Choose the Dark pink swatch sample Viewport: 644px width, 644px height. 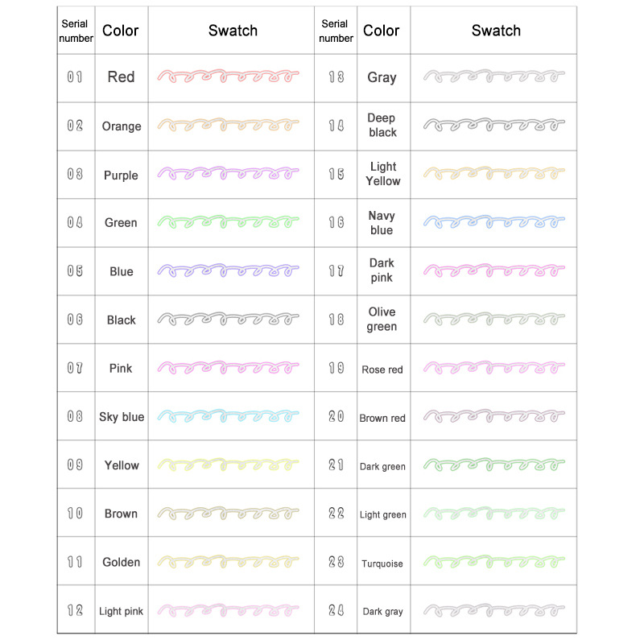click(493, 271)
